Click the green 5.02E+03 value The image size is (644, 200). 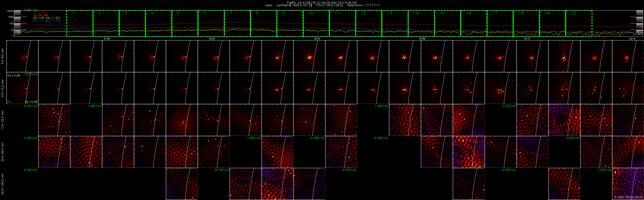[31, 106]
